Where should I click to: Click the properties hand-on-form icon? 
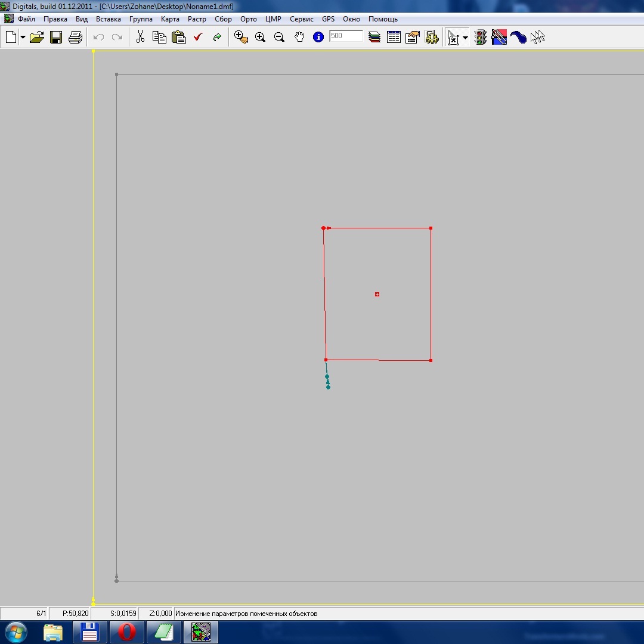click(413, 37)
